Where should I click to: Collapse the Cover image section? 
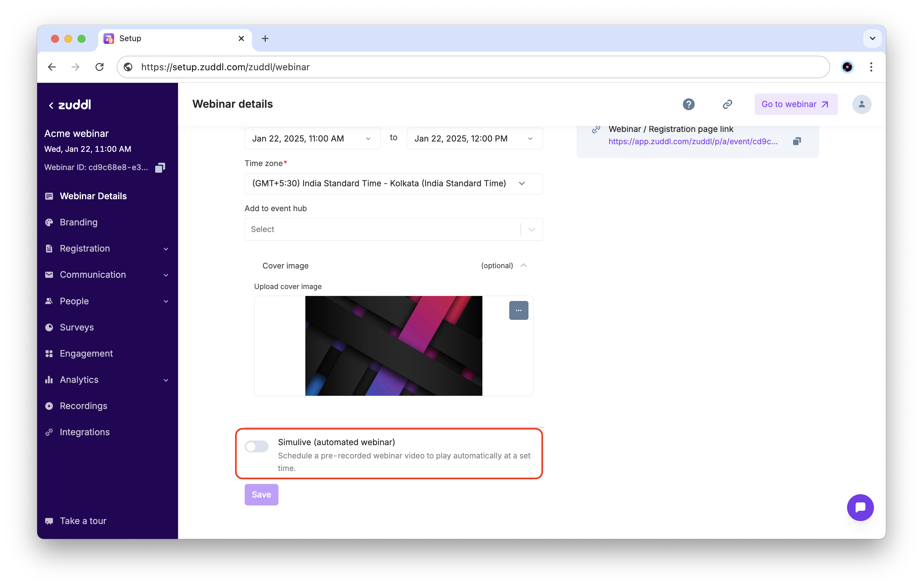coord(523,265)
